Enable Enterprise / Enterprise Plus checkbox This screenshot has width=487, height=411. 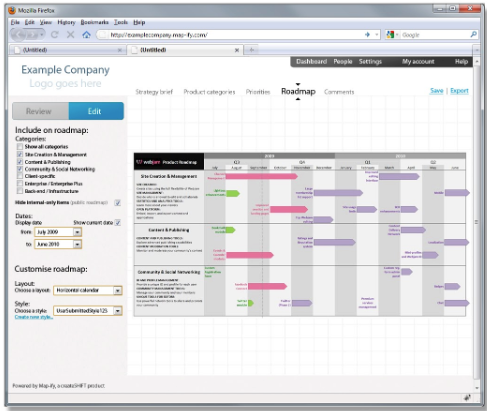pos(20,184)
